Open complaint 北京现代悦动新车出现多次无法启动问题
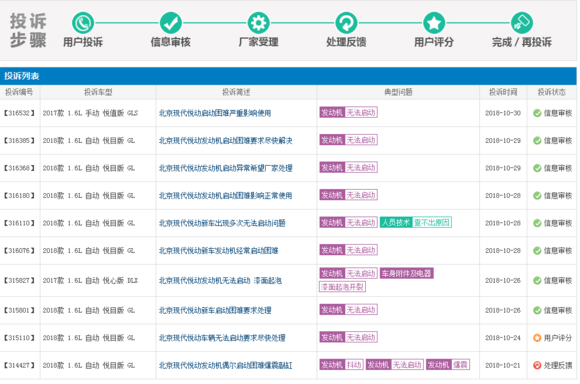The image size is (580, 384). pos(222,223)
